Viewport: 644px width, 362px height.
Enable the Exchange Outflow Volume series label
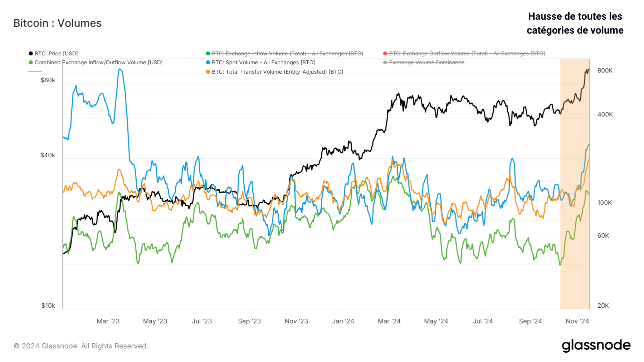click(x=467, y=54)
